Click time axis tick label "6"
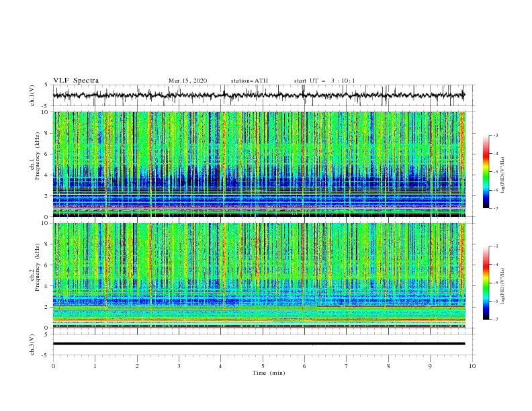Screen dimensions: 532x411 [304, 367]
